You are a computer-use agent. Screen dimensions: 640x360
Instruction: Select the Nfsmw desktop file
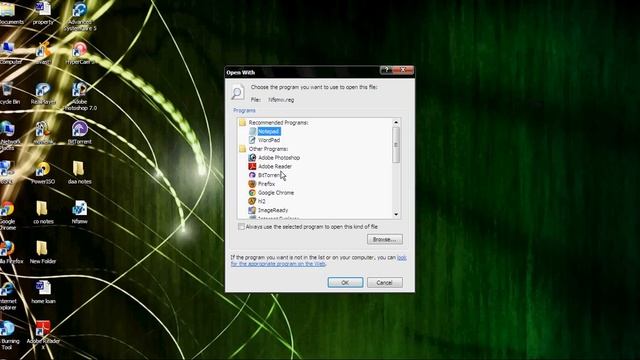click(80, 212)
